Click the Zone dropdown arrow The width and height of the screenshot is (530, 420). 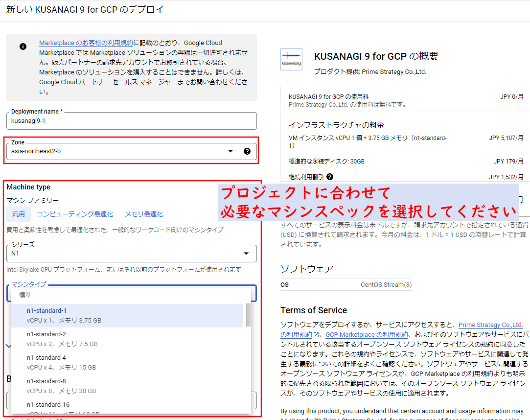[230, 151]
